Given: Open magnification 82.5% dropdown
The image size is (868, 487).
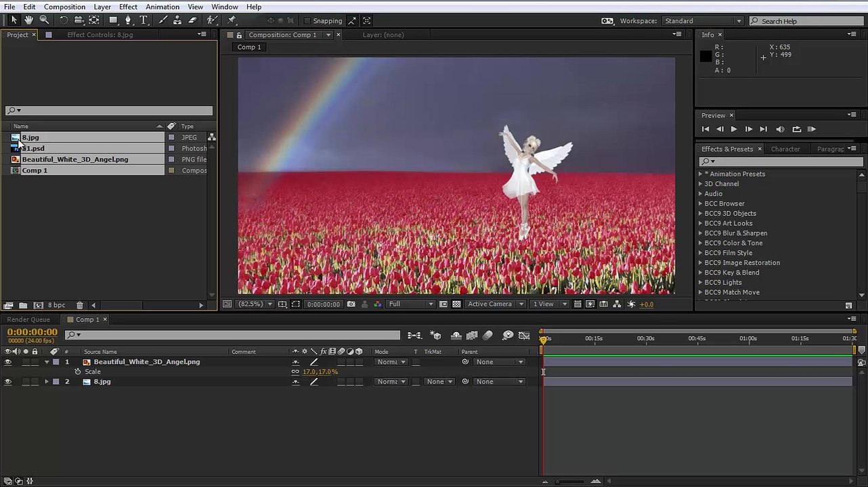Looking at the screenshot, I should click(x=255, y=304).
